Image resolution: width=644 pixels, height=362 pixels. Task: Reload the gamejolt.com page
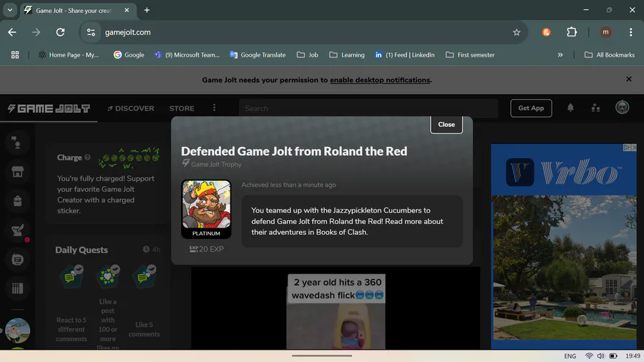pyautogui.click(x=60, y=32)
